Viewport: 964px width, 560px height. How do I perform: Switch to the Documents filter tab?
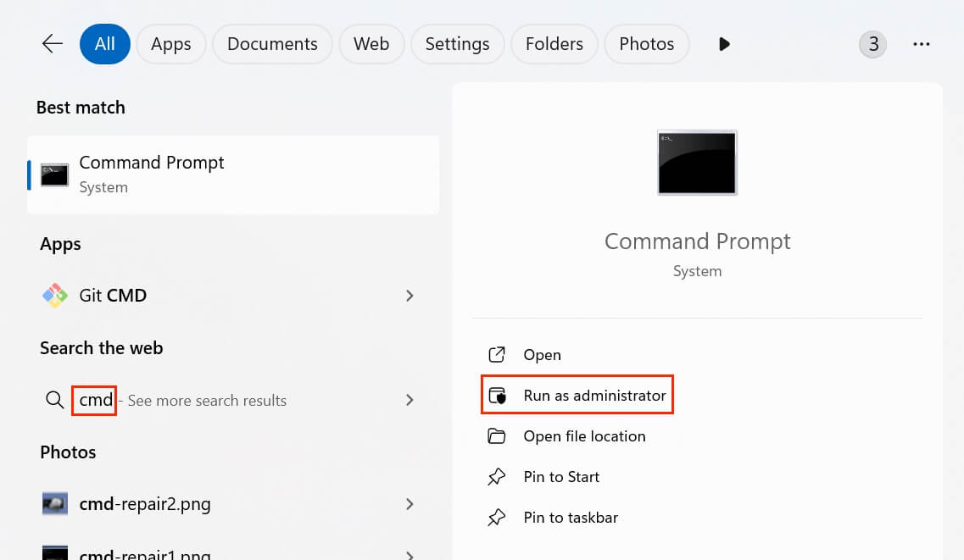pos(271,43)
